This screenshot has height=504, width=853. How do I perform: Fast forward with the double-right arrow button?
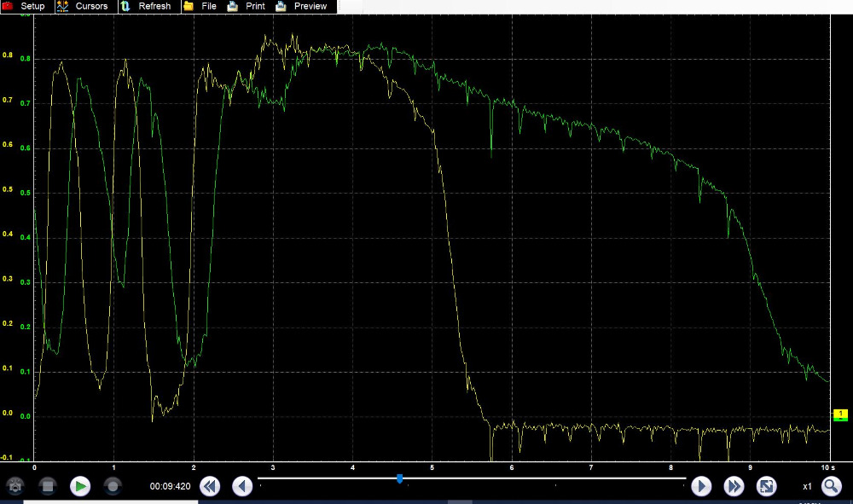tap(734, 486)
